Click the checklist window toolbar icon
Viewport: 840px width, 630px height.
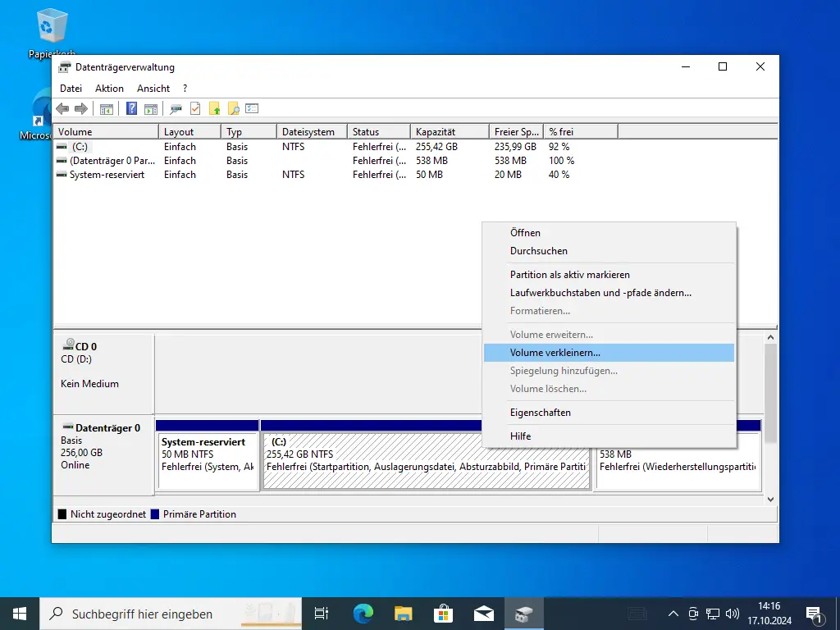253,108
